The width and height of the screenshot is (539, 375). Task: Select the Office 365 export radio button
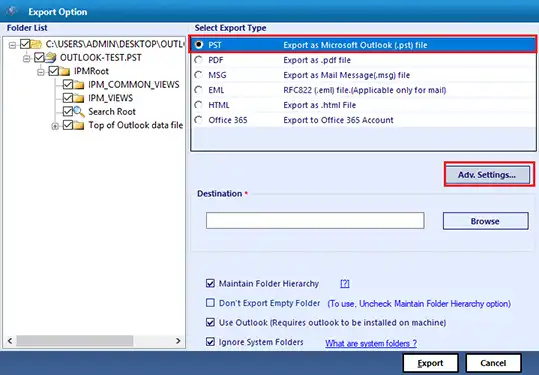199,120
